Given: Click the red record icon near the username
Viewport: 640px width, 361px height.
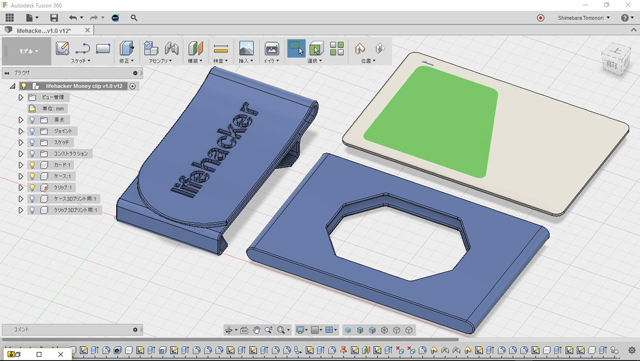Looking at the screenshot, I should coord(540,18).
